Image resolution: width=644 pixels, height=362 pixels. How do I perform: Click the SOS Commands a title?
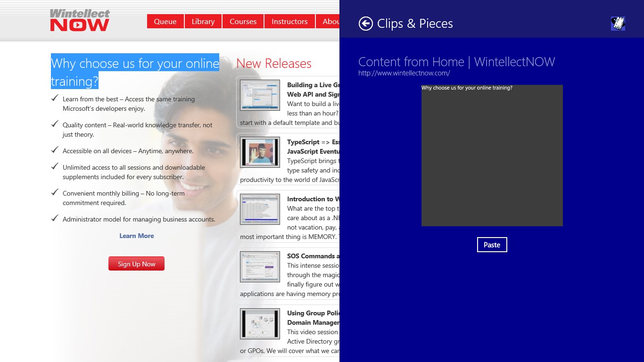click(x=313, y=256)
